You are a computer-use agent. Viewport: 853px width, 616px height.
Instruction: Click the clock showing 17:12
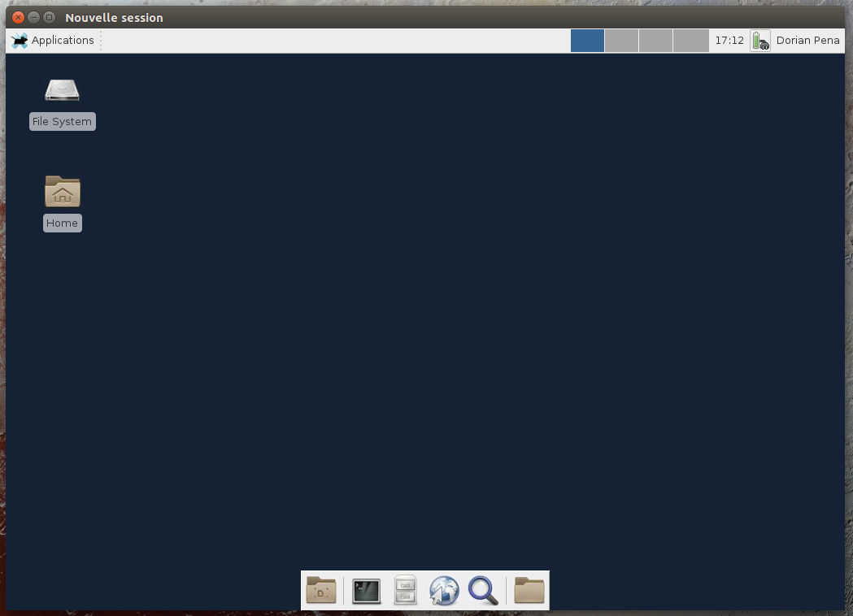coord(729,40)
